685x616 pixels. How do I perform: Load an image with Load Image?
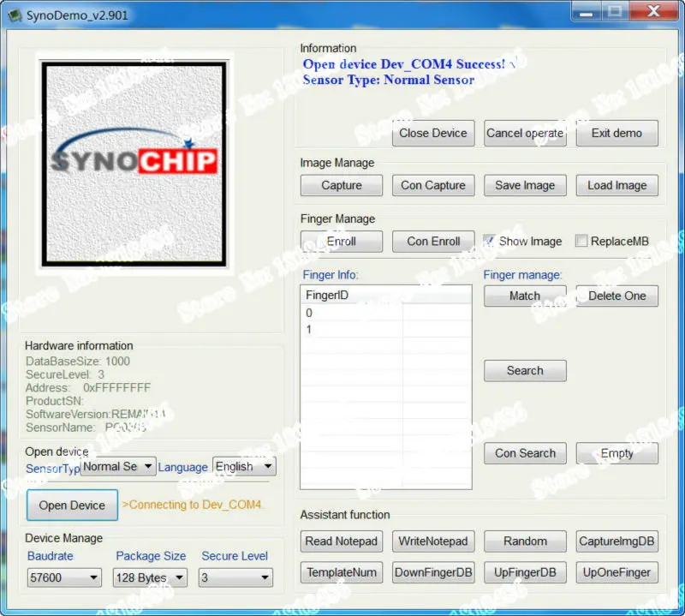(x=616, y=185)
